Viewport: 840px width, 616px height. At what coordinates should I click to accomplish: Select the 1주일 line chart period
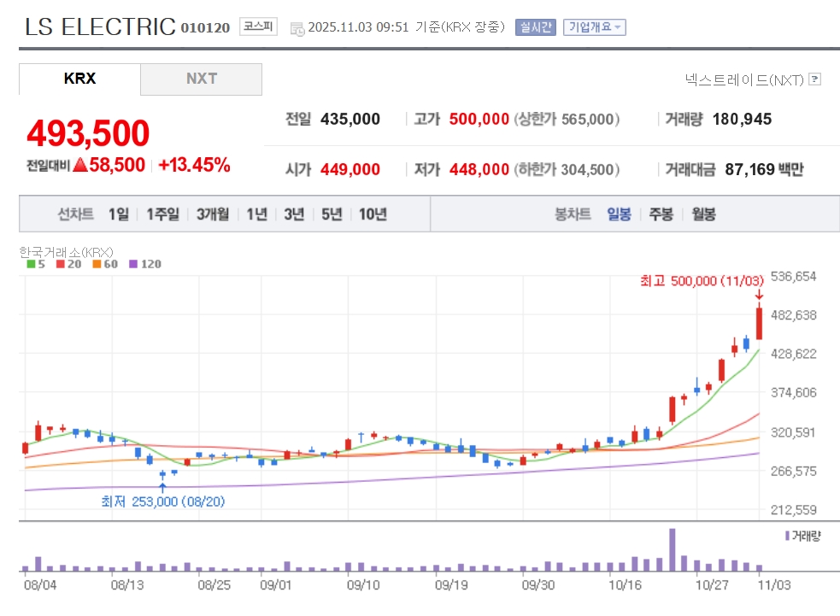point(163,214)
